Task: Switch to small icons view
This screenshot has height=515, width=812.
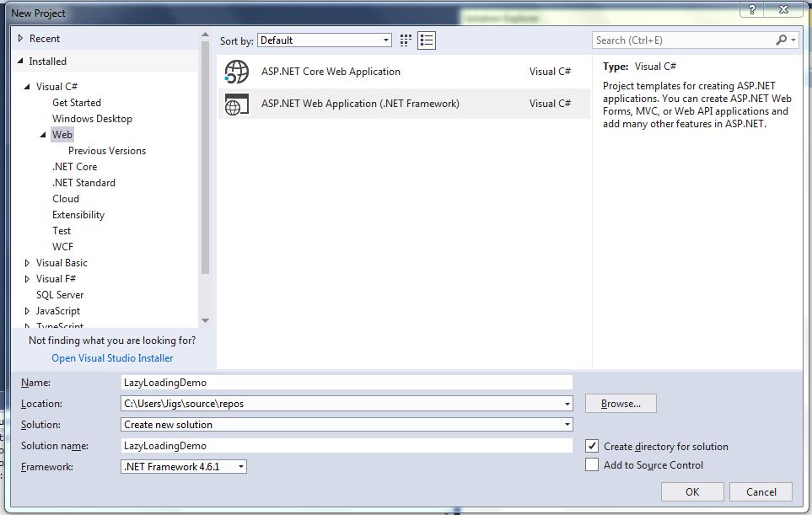Action: pos(406,40)
